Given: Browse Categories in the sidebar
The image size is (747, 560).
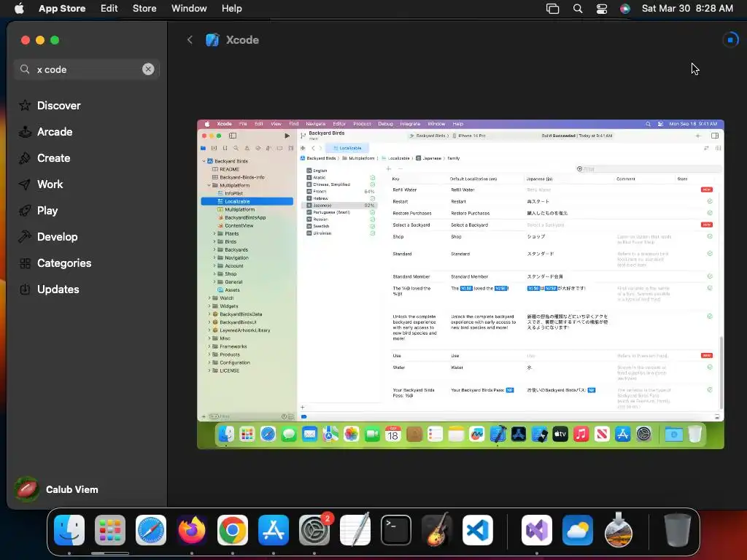Looking at the screenshot, I should [55, 262].
